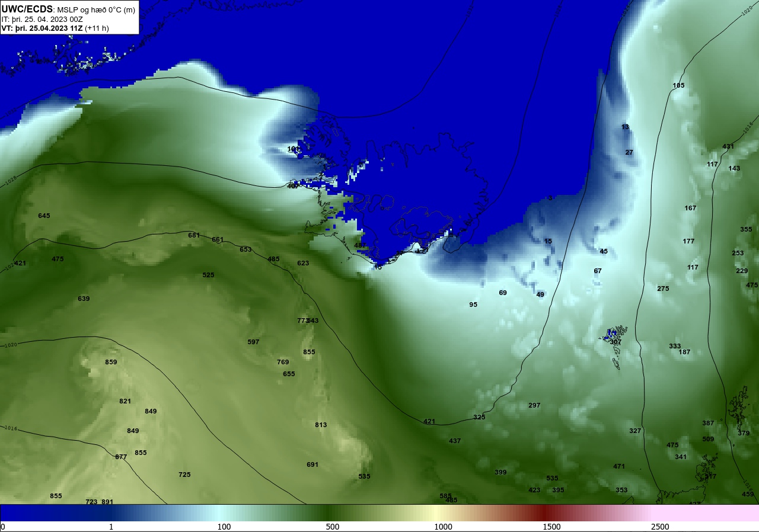
Task: Select the IT 00Z initialization time line
Action: (42, 20)
